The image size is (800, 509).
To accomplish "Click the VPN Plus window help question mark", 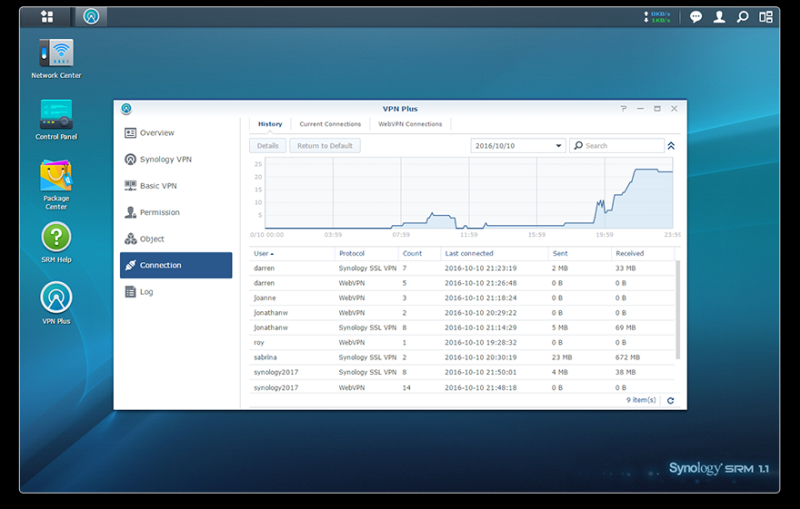I will click(x=623, y=109).
